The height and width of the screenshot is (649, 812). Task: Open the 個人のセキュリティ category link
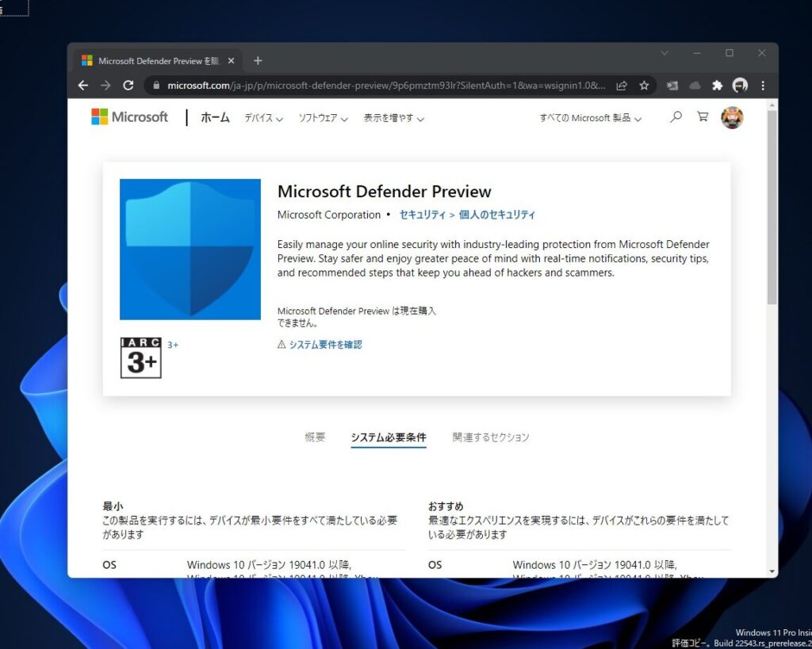click(497, 215)
